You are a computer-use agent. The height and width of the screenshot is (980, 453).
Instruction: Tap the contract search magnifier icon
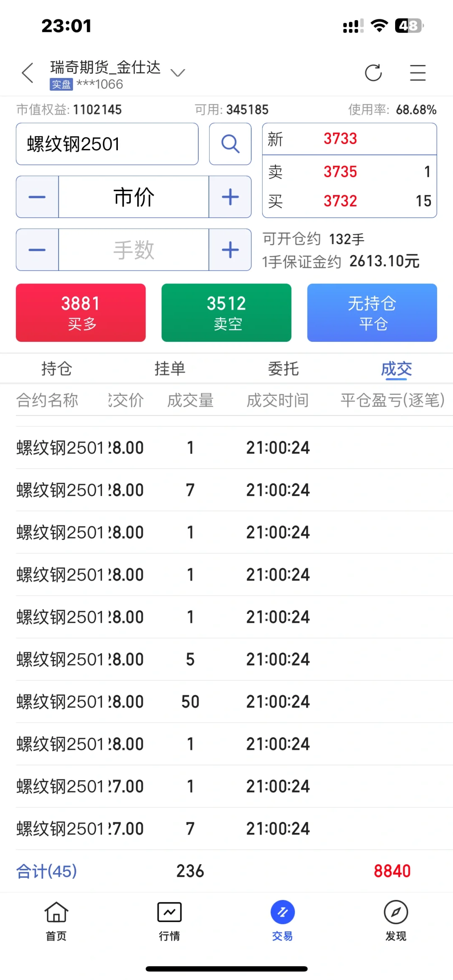pos(230,144)
